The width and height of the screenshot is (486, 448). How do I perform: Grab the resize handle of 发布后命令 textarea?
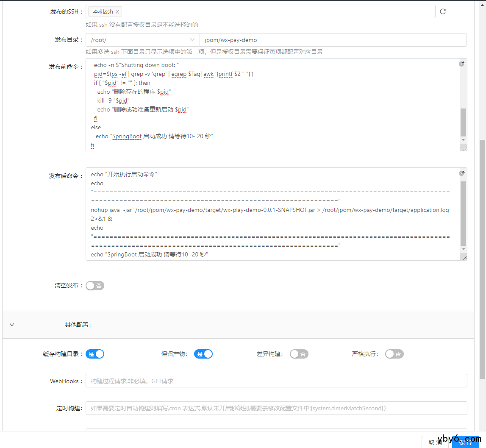click(464, 258)
